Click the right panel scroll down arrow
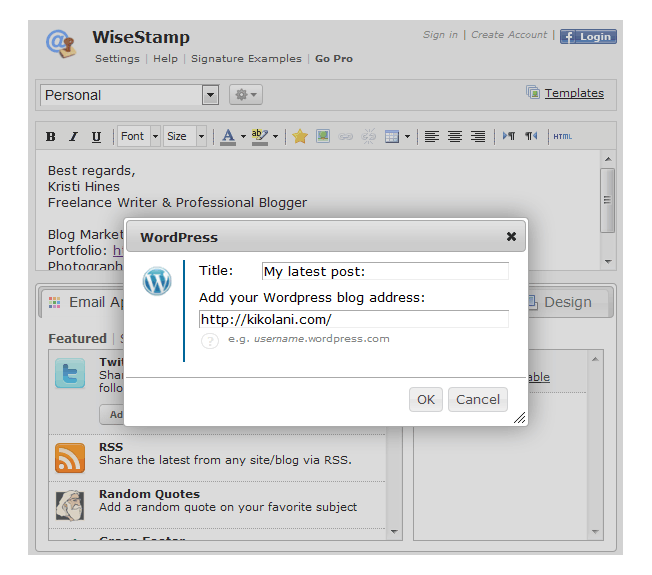This screenshot has width=652, height=575. pos(595,531)
